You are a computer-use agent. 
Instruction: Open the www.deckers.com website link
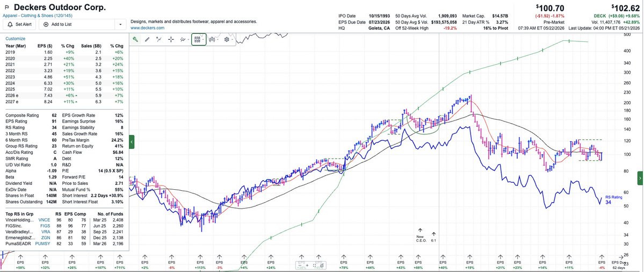click(148, 28)
